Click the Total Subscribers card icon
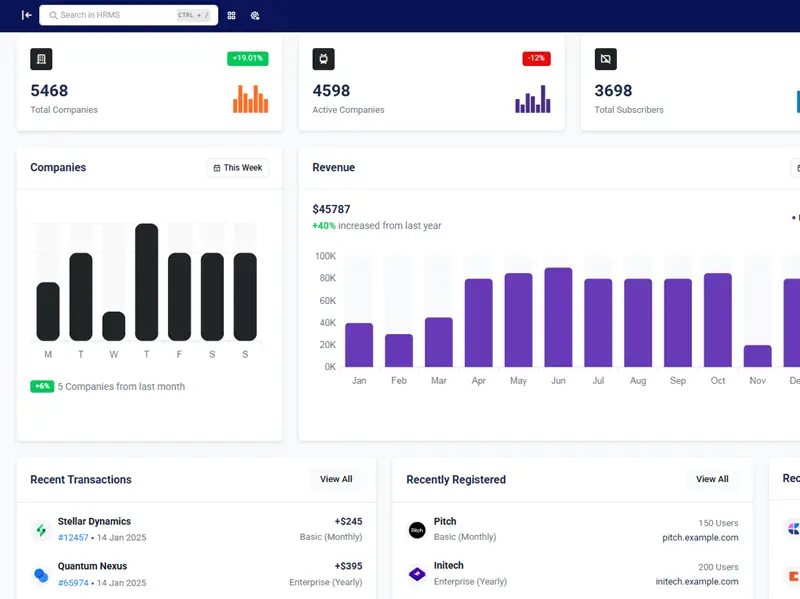Image resolution: width=800 pixels, height=599 pixels. pos(605,59)
